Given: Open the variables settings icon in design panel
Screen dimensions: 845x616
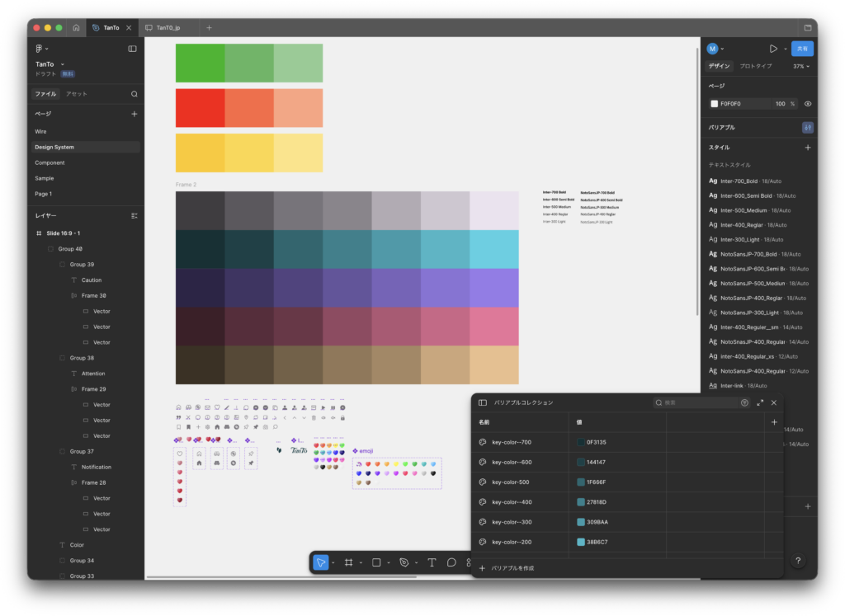Looking at the screenshot, I should 807,128.
